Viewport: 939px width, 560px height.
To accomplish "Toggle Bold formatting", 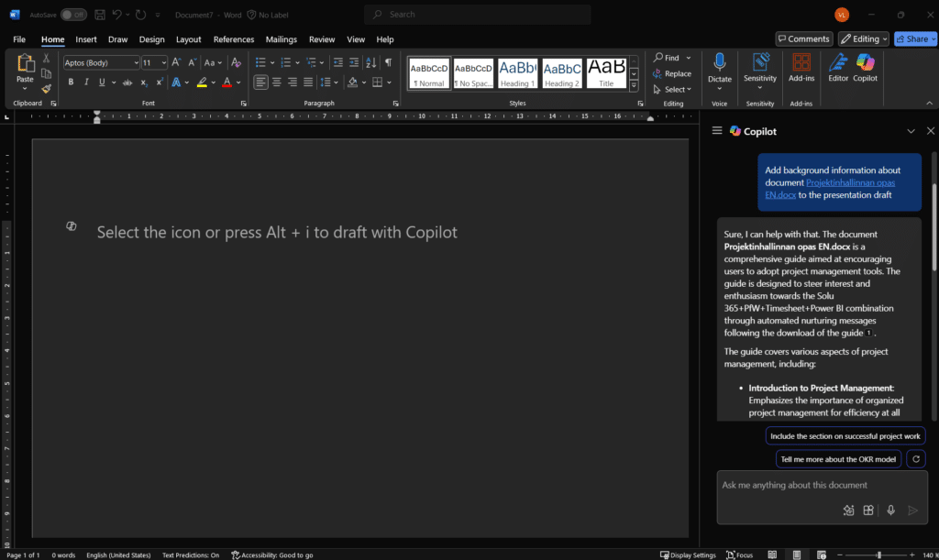I will pyautogui.click(x=71, y=82).
